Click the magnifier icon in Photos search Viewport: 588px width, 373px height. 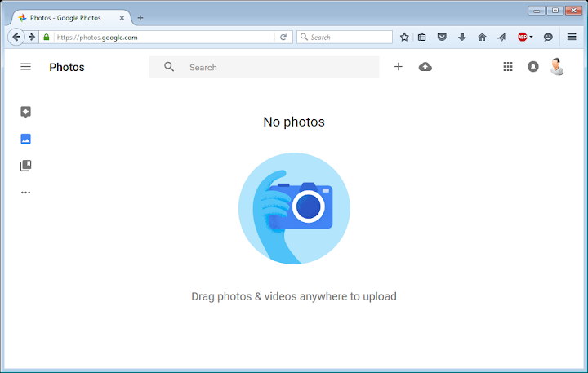tap(169, 67)
